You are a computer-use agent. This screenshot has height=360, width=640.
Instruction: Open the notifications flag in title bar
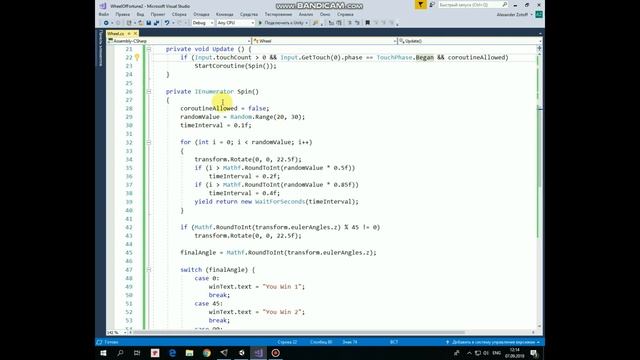(x=420, y=5)
